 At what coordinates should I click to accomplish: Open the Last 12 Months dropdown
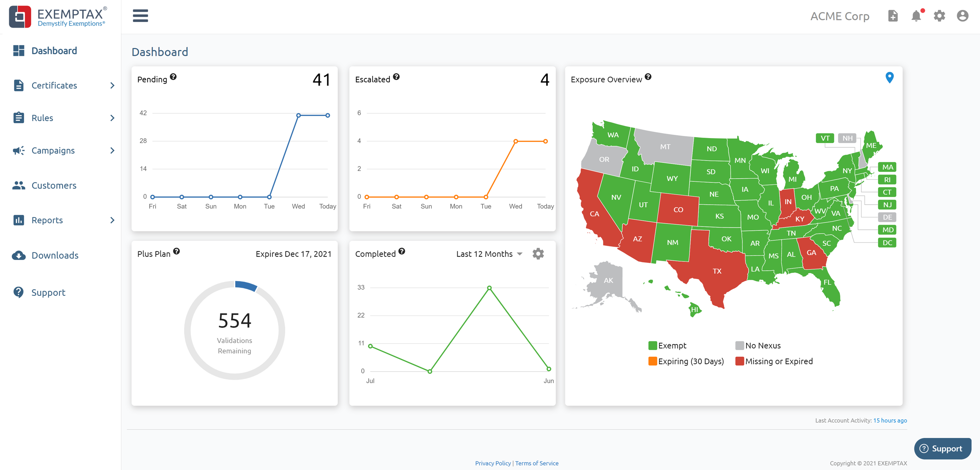pos(489,254)
